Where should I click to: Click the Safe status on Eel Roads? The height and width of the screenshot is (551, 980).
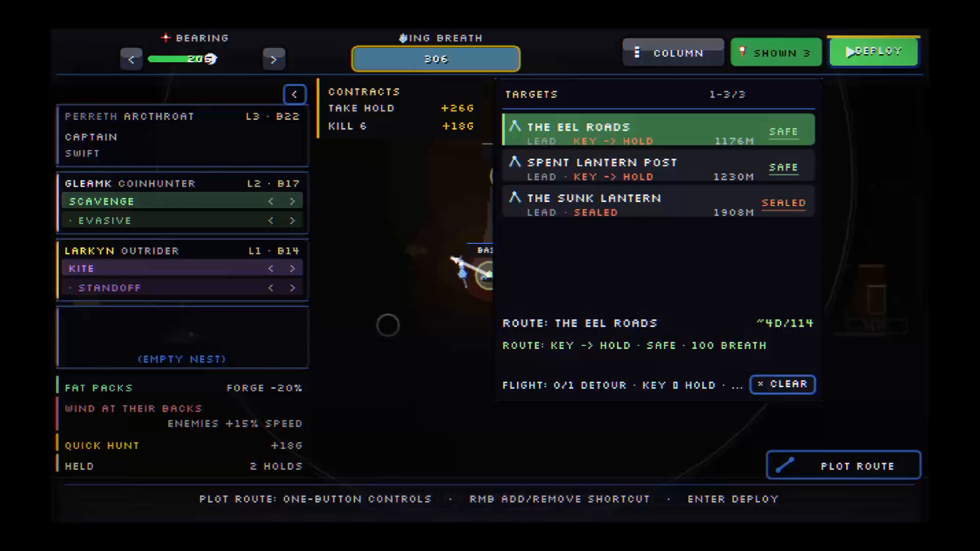click(783, 132)
